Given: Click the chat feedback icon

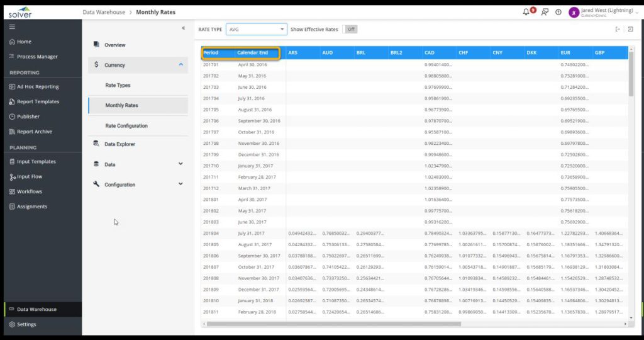Looking at the screenshot, I should click(544, 12).
